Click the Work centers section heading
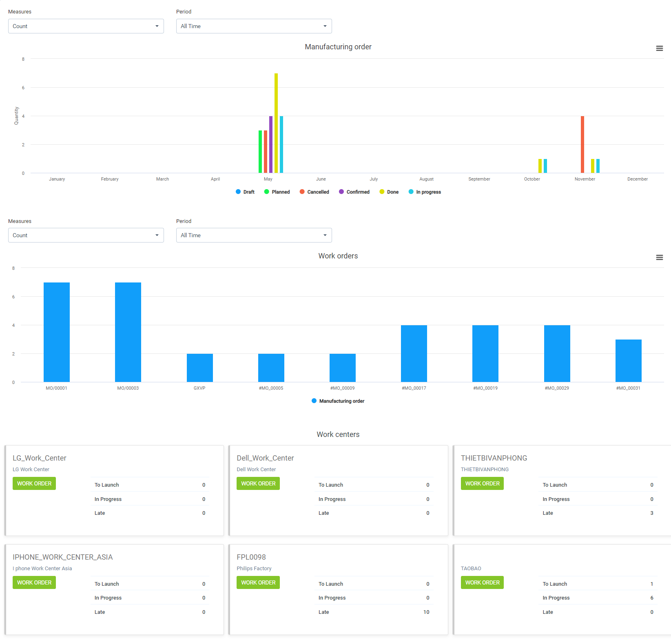The height and width of the screenshot is (644, 671). coord(338,434)
